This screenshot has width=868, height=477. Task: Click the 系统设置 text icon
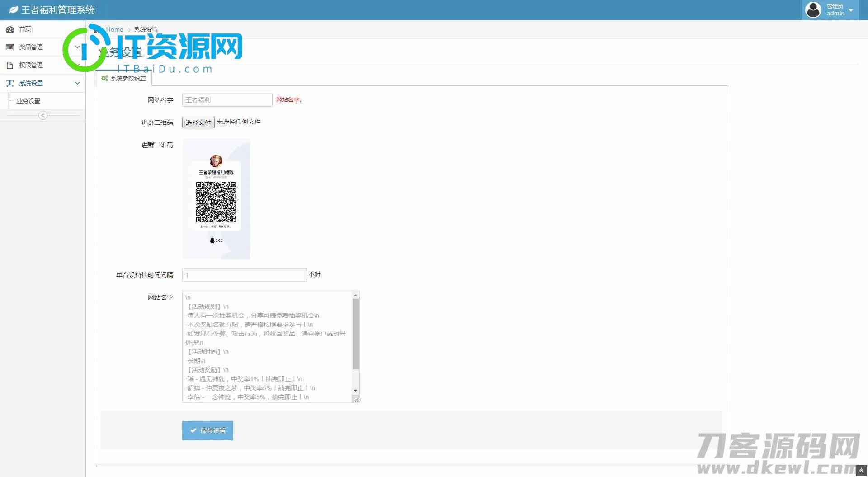click(10, 83)
